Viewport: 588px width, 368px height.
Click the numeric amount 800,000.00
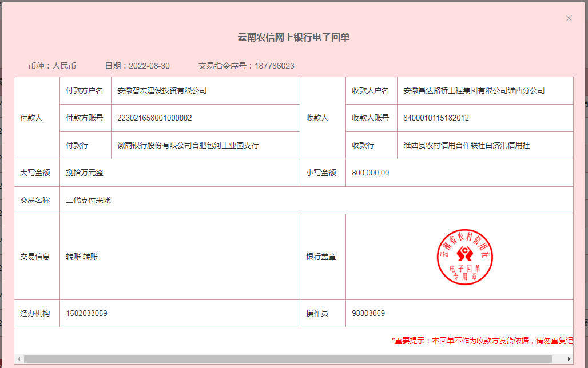point(370,173)
